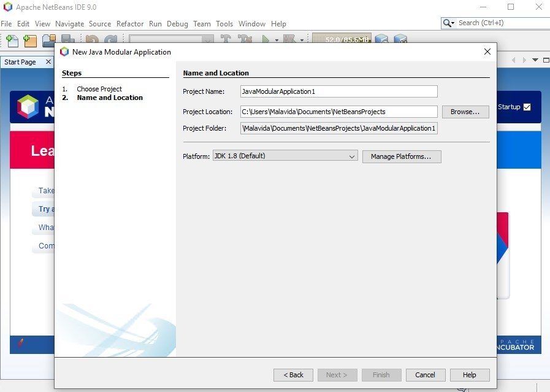Open the Edit menu
Viewport: 550px width, 392px height.
[23, 24]
